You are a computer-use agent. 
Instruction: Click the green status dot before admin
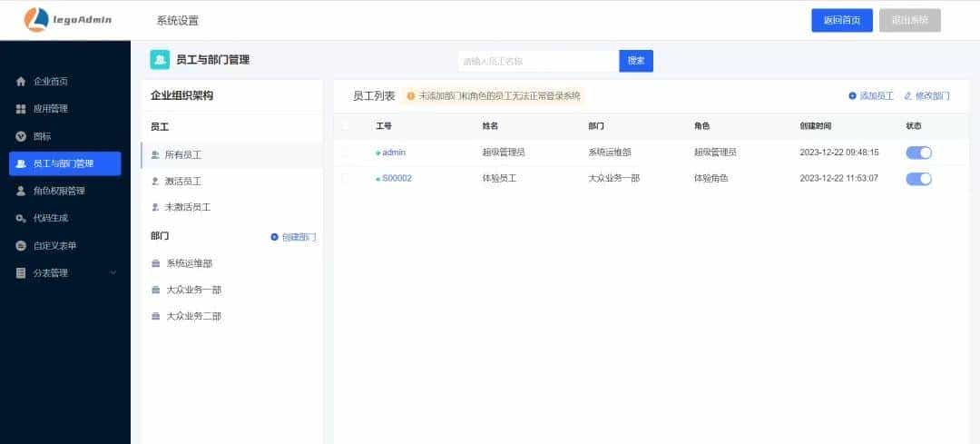coord(377,153)
